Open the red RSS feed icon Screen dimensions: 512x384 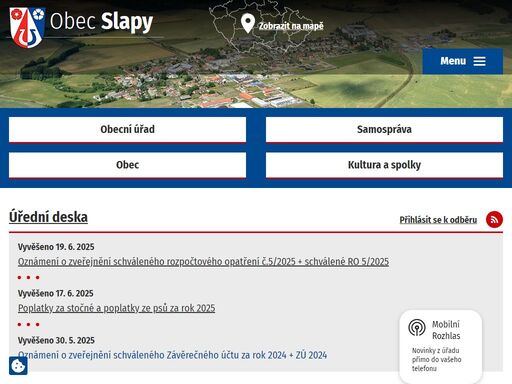(494, 220)
